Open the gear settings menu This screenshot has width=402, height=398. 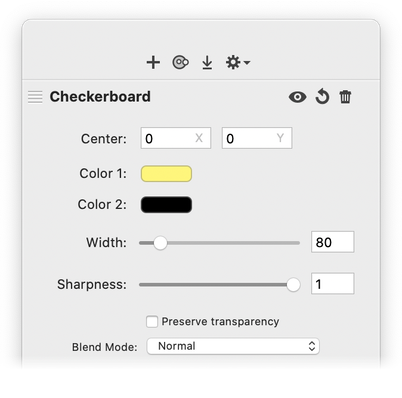pos(238,62)
